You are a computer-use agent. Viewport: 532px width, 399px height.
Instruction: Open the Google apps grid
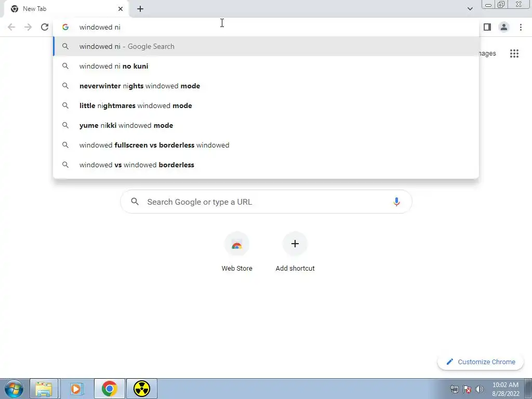(514, 54)
